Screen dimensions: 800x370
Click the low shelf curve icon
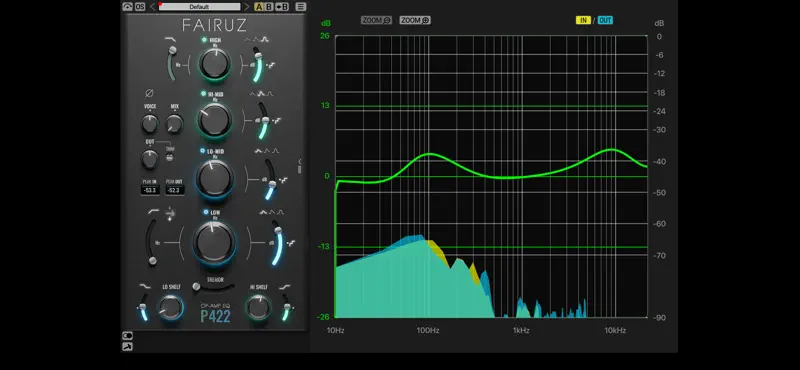pos(145,287)
